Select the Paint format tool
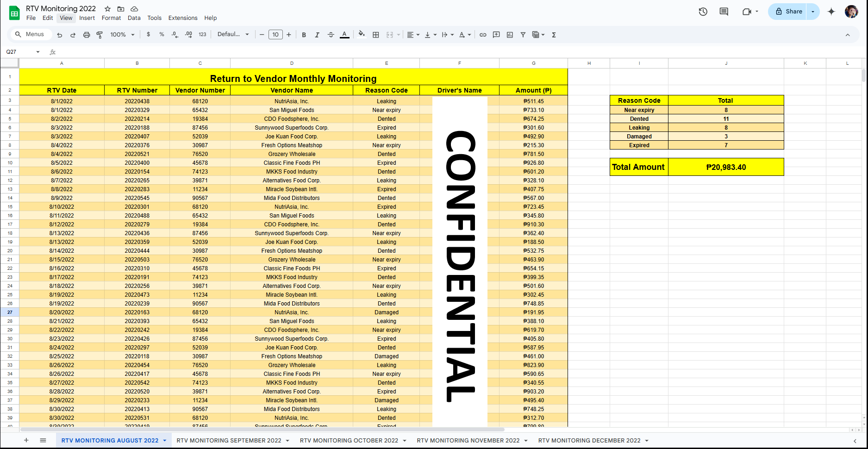 (x=100, y=35)
